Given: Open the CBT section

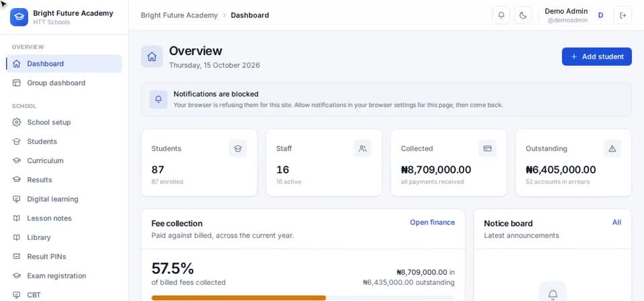Looking at the screenshot, I should [x=64, y=295].
